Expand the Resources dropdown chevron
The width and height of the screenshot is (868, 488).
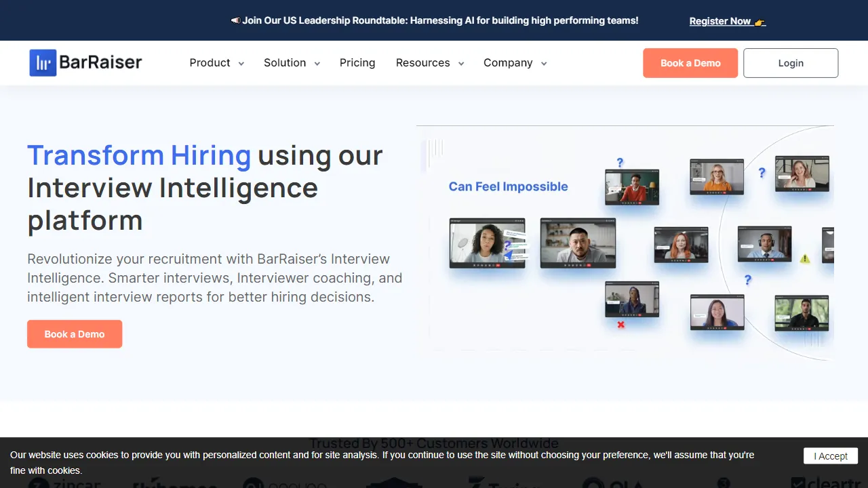(x=461, y=64)
